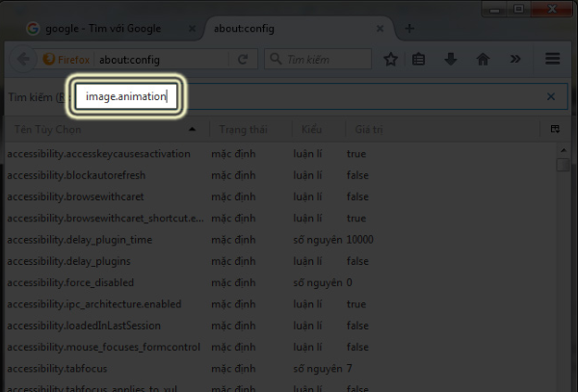Open the hamburger menu icon

[x=553, y=60]
